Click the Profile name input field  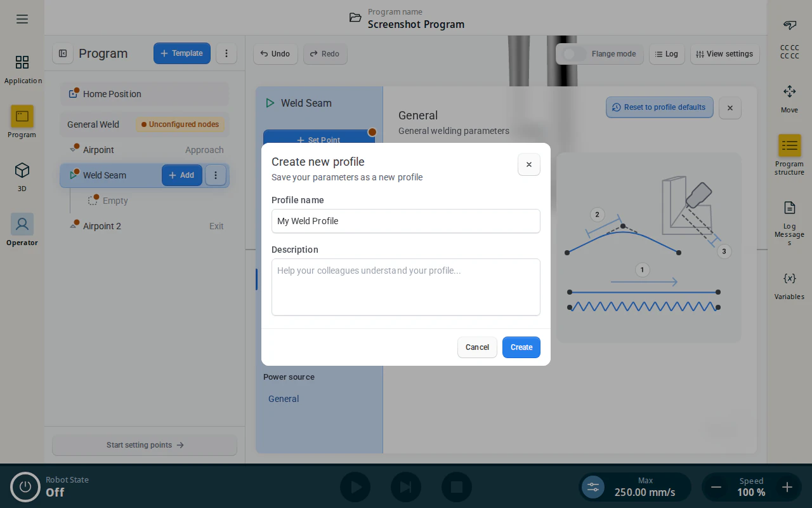click(406, 221)
